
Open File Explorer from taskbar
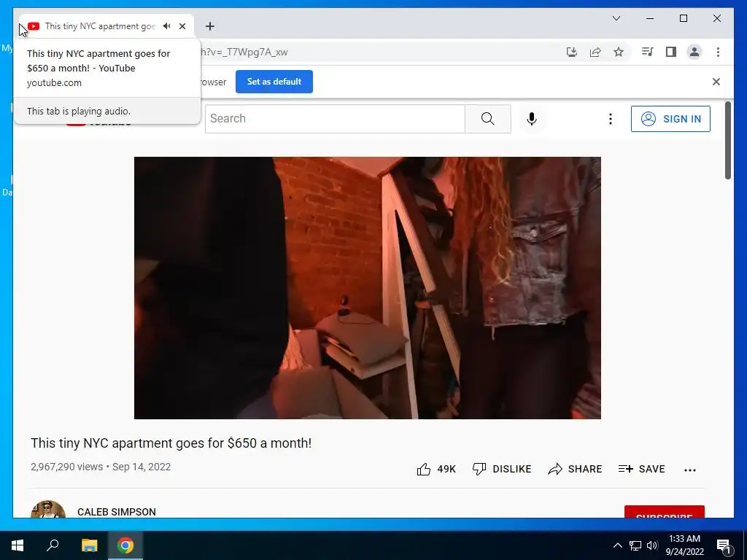[x=89, y=545]
